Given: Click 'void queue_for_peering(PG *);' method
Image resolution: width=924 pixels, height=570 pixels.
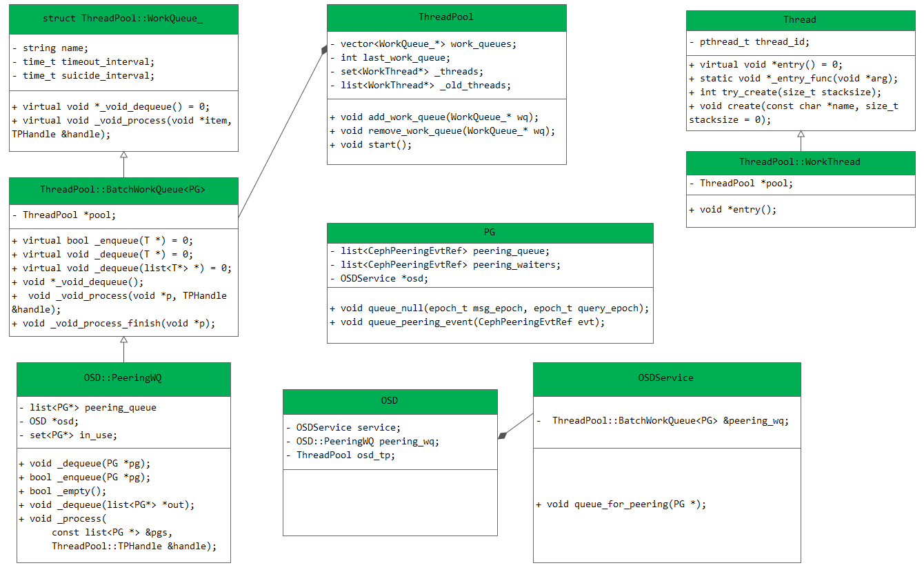Looking at the screenshot, I should [621, 504].
